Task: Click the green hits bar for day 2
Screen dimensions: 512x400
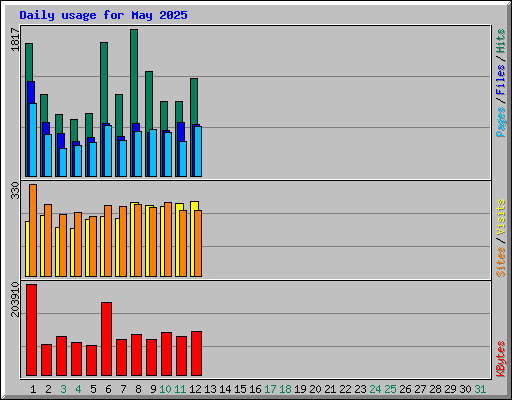Action: (44, 108)
